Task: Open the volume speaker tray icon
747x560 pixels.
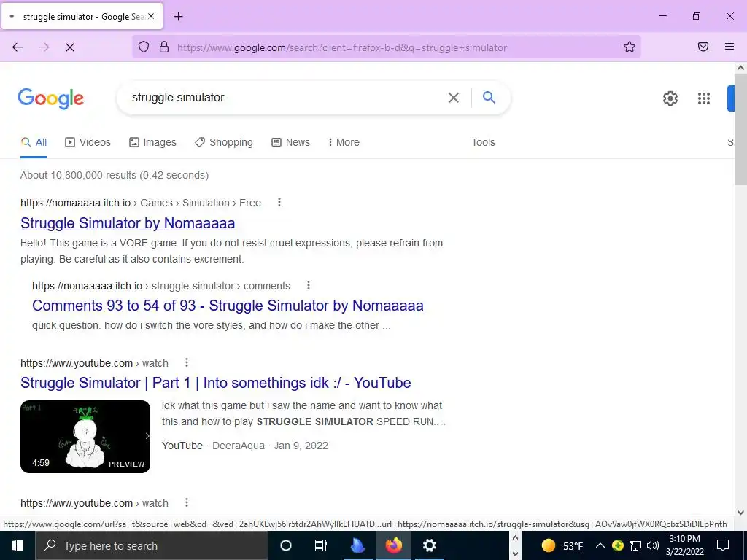Action: (x=653, y=545)
